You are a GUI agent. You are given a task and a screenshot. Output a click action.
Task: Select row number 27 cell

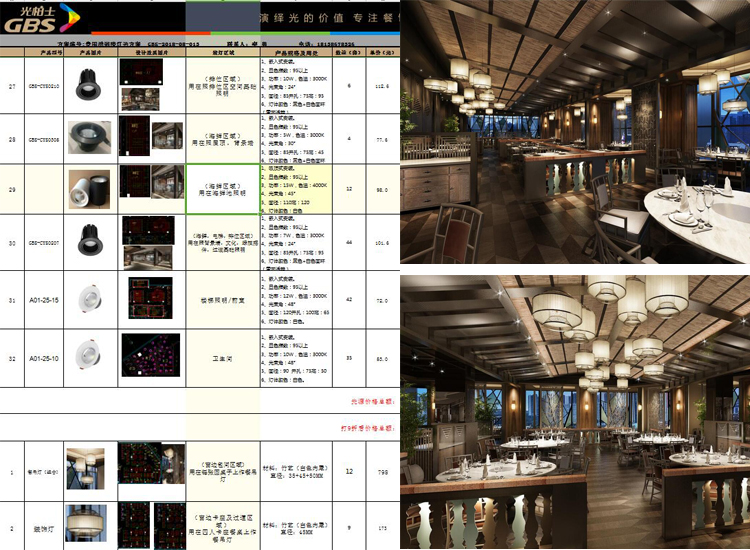pyautogui.click(x=12, y=87)
